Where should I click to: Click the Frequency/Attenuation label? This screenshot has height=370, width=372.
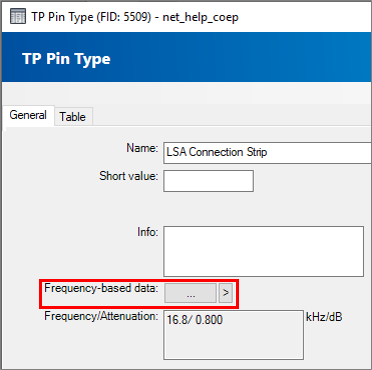click(101, 315)
